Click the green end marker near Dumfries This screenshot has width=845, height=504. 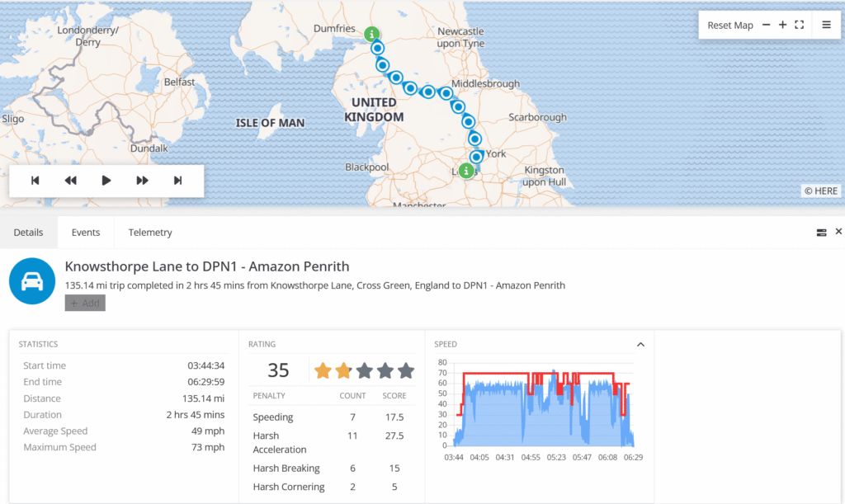tap(372, 35)
